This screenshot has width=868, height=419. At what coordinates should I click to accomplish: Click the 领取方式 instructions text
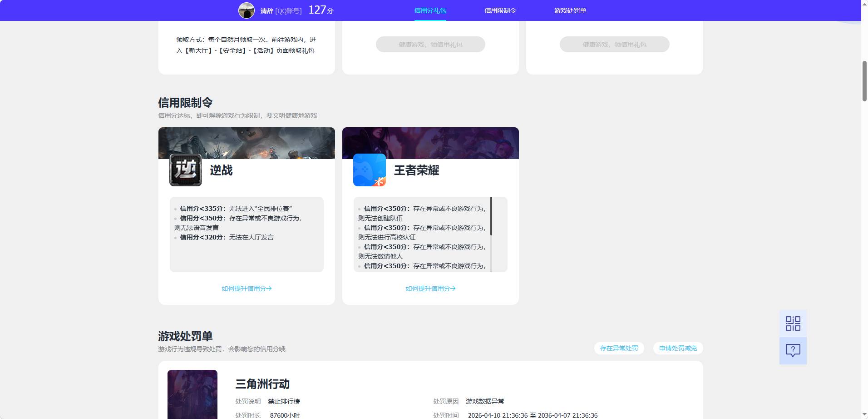click(x=246, y=45)
